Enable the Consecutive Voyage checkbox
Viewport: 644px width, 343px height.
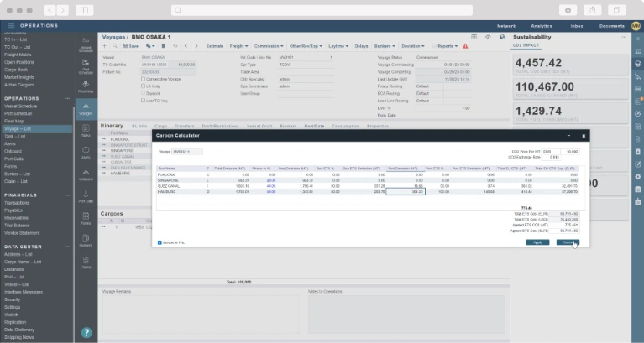(x=143, y=79)
